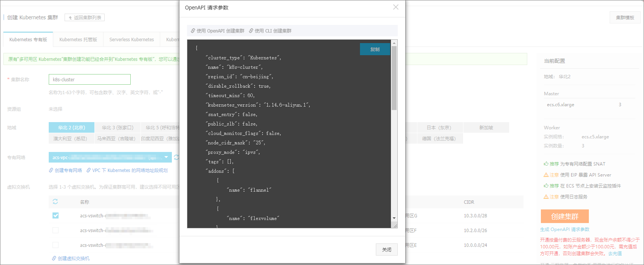Click the "disable_rollback": true line
The image size is (644, 265).
coord(238,86)
